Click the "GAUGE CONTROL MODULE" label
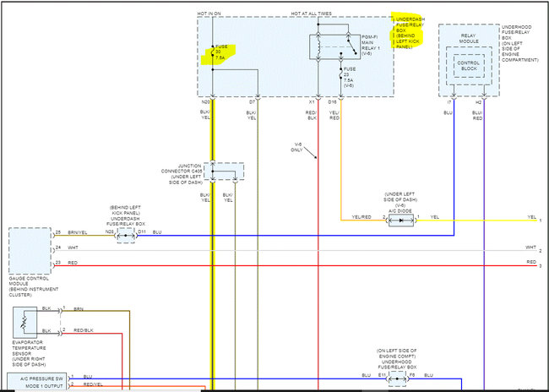Screen dimensions: 549x392 coord(29,281)
